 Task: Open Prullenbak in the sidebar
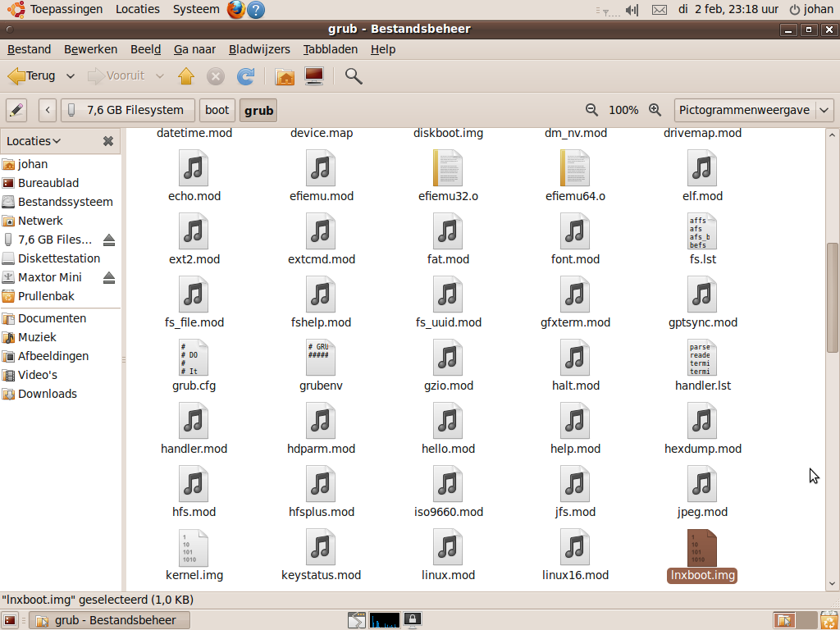(x=46, y=296)
